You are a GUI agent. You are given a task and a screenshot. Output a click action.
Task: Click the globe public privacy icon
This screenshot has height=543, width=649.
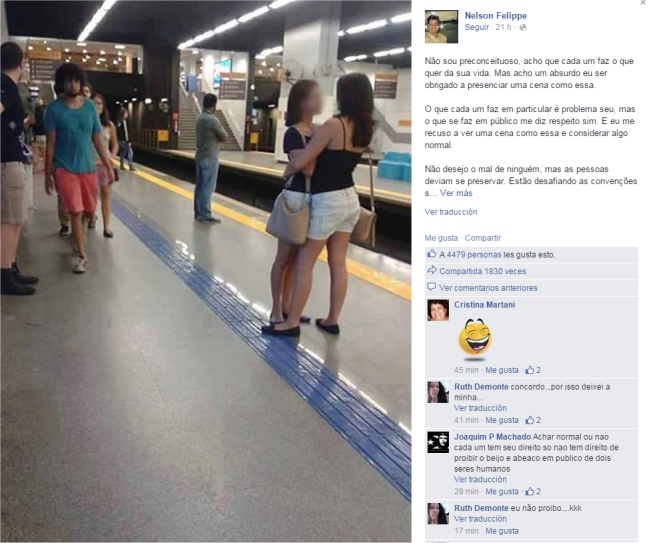tap(523, 27)
